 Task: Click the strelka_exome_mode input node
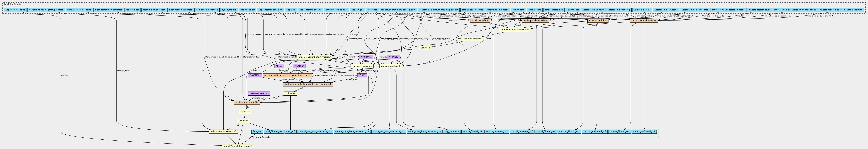tap(498, 10)
